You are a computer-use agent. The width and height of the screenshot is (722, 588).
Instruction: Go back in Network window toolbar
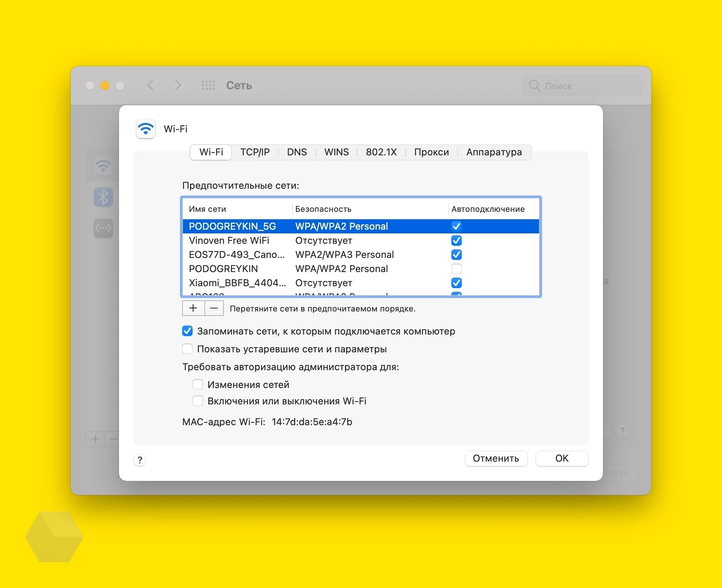click(x=151, y=85)
